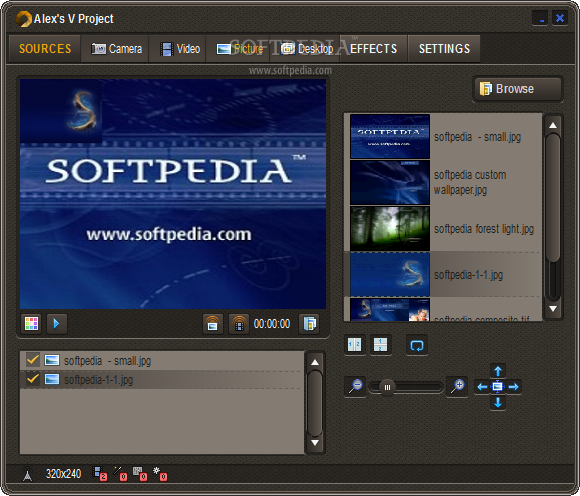Click the 00:00:00 timer display
The width and height of the screenshot is (580, 496).
(x=272, y=324)
